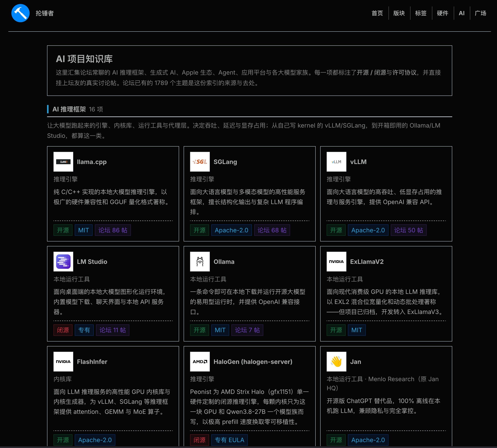
Task: Click the 开源 tag on ExLlamaV2 card
Action: tap(336, 330)
